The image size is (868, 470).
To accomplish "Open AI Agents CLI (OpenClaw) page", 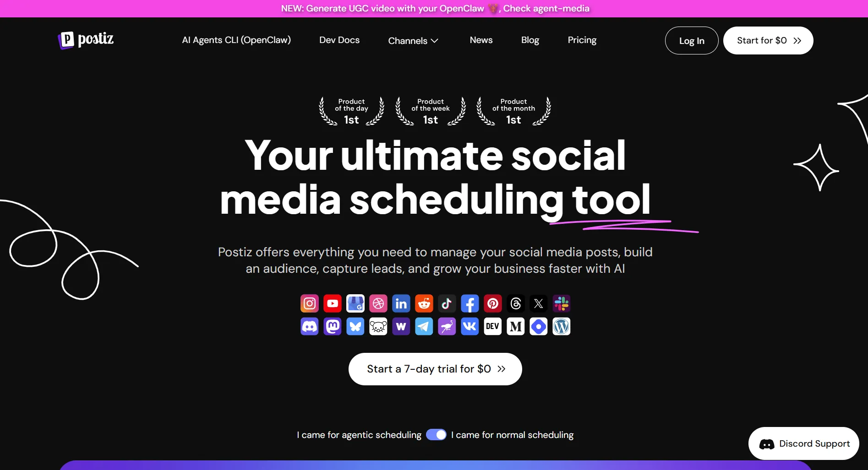I will [x=236, y=40].
